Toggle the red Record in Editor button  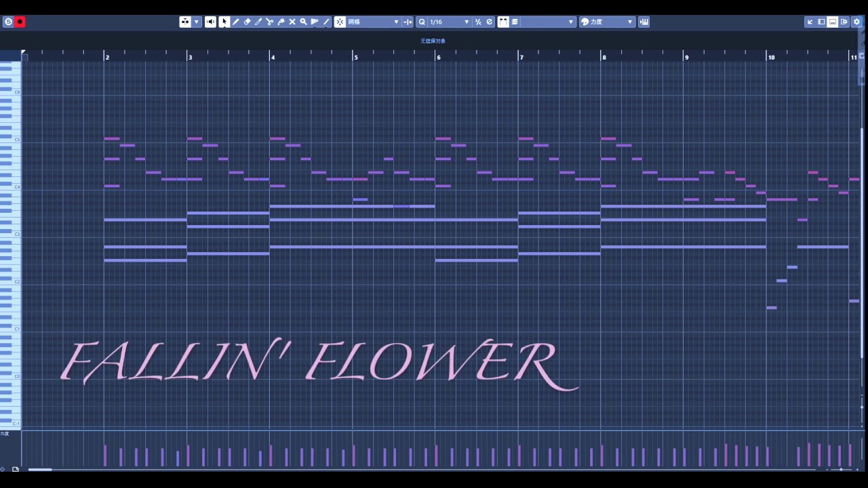point(20,22)
